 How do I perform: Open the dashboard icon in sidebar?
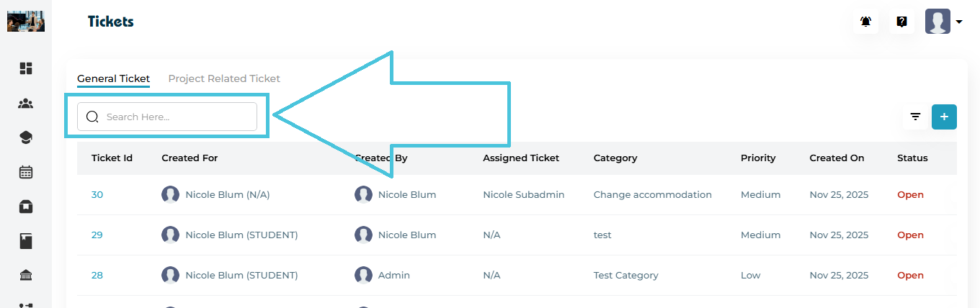pos(26,68)
